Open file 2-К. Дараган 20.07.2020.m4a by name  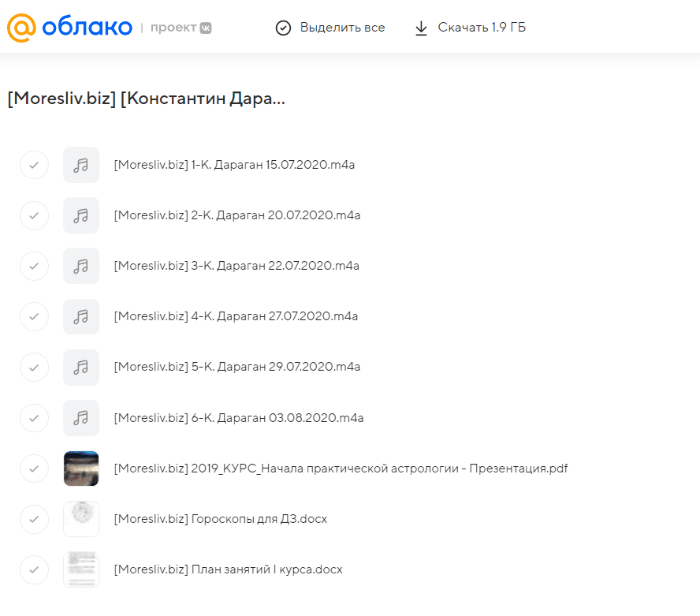[x=237, y=215]
